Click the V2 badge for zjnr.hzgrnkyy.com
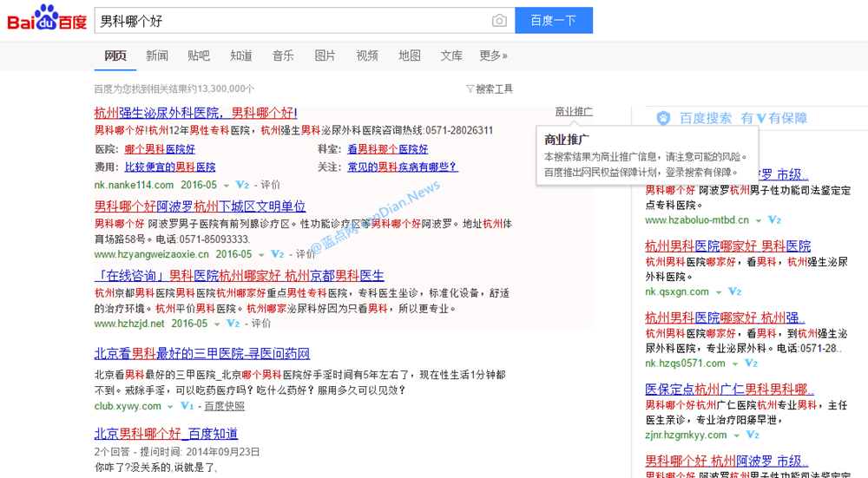This screenshot has width=868, height=478. coord(753,435)
